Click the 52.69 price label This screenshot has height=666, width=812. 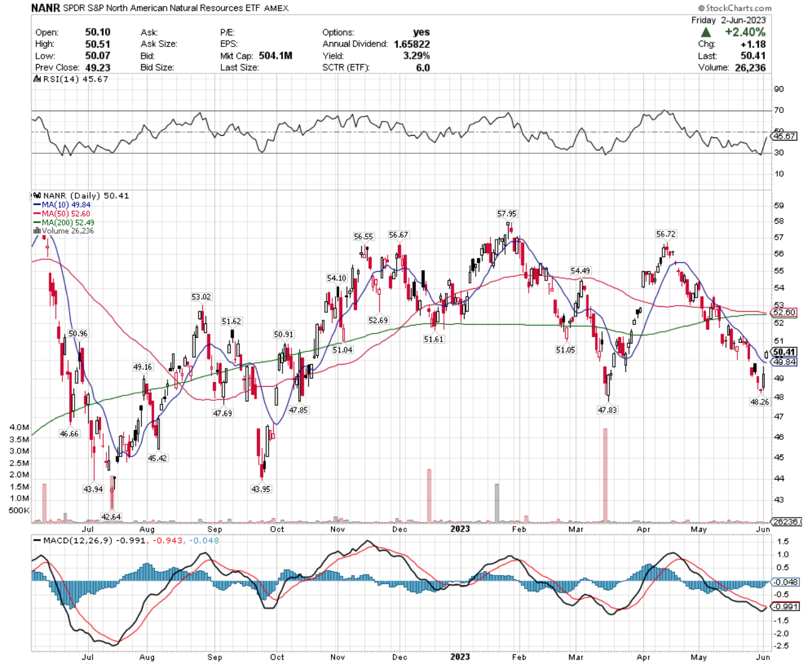(378, 321)
